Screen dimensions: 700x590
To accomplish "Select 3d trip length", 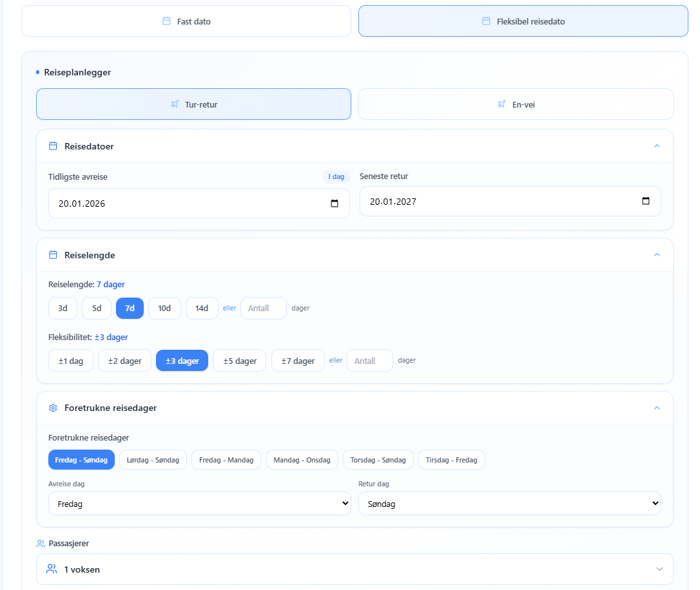I will coord(63,308).
